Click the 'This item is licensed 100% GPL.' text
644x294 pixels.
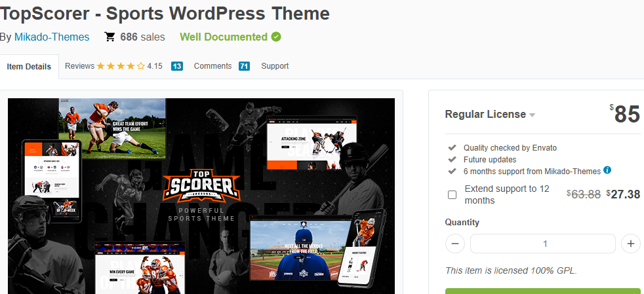click(512, 270)
